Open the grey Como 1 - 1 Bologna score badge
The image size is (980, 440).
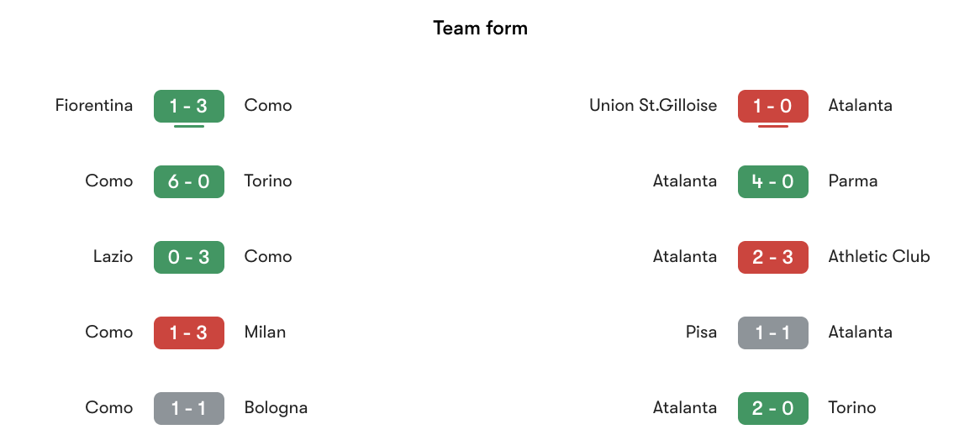(x=188, y=408)
